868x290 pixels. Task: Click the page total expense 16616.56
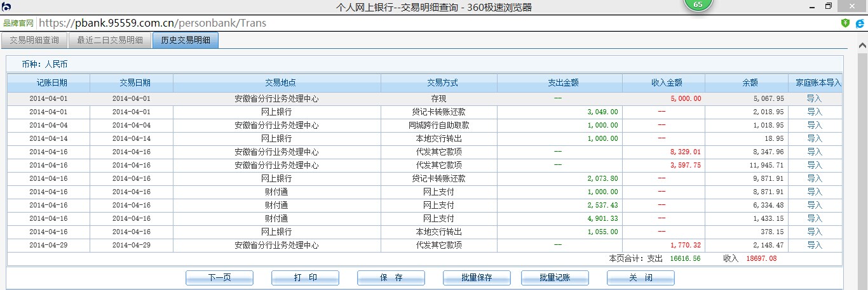(685, 258)
